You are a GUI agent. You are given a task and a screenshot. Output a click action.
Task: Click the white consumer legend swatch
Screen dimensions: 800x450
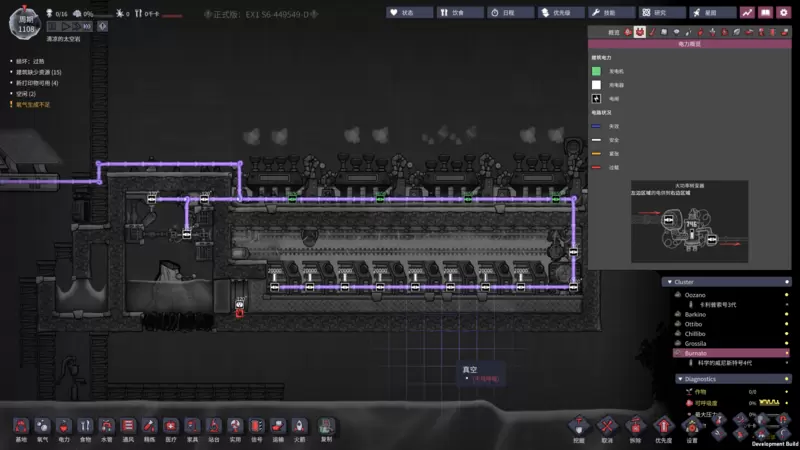pos(596,85)
